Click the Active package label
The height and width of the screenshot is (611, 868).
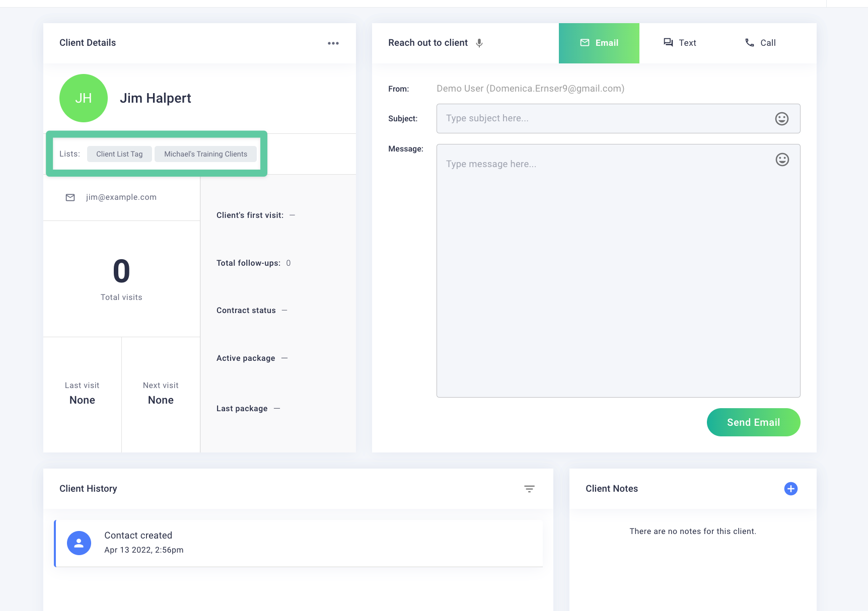[x=246, y=358]
